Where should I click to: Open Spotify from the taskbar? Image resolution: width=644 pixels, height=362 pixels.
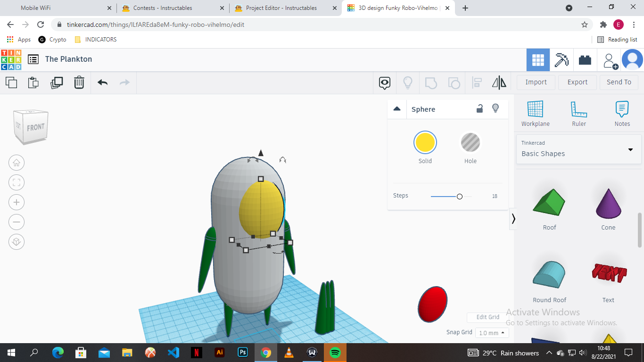point(335,353)
